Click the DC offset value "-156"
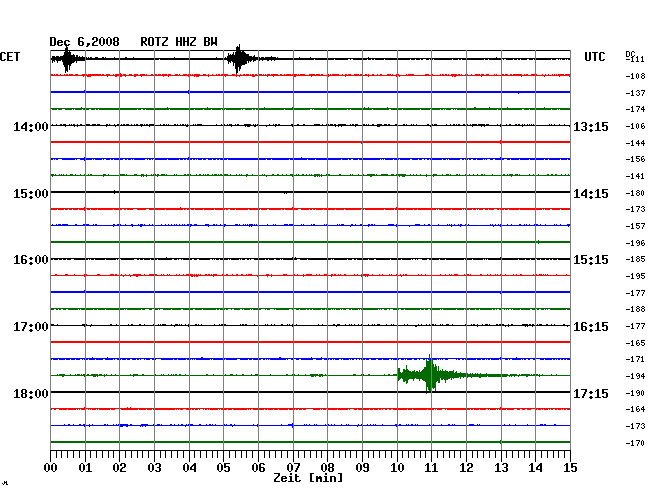This screenshot has height=494, width=650. (x=635, y=159)
